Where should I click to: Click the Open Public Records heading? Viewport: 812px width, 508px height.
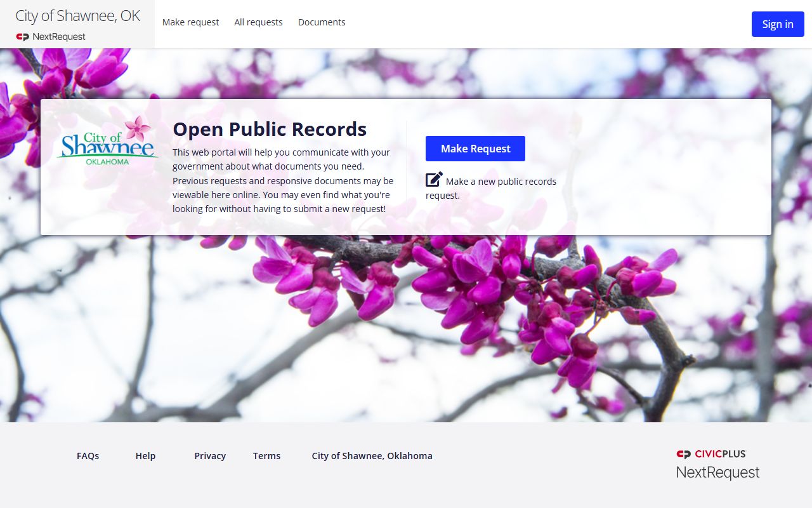(x=270, y=129)
